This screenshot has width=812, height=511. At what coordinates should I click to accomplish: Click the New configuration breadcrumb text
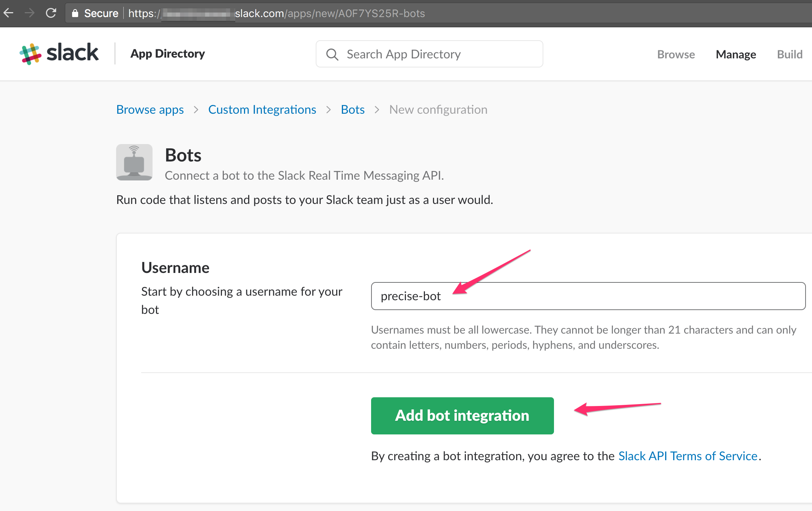pos(438,110)
